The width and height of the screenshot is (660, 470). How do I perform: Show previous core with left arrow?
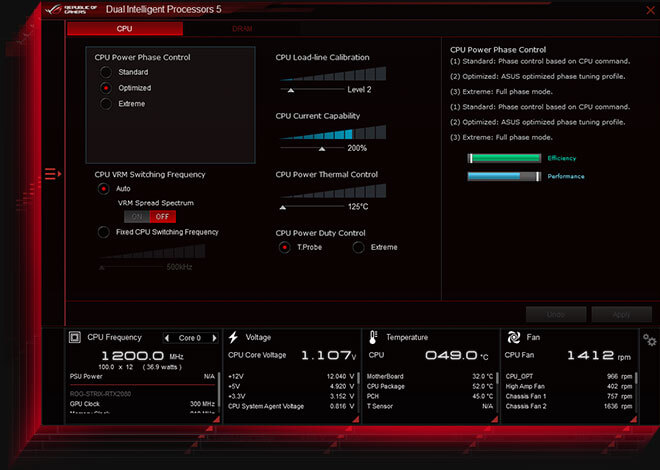point(167,338)
